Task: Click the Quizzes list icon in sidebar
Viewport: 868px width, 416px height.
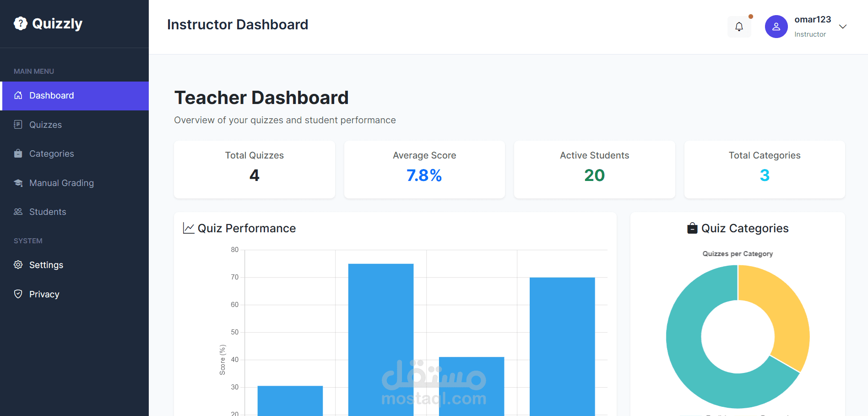Action: (18, 125)
